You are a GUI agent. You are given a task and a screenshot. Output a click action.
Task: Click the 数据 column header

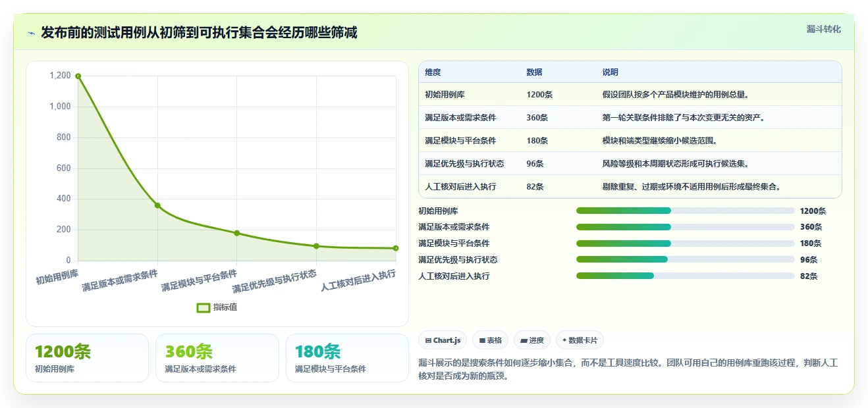pyautogui.click(x=534, y=72)
